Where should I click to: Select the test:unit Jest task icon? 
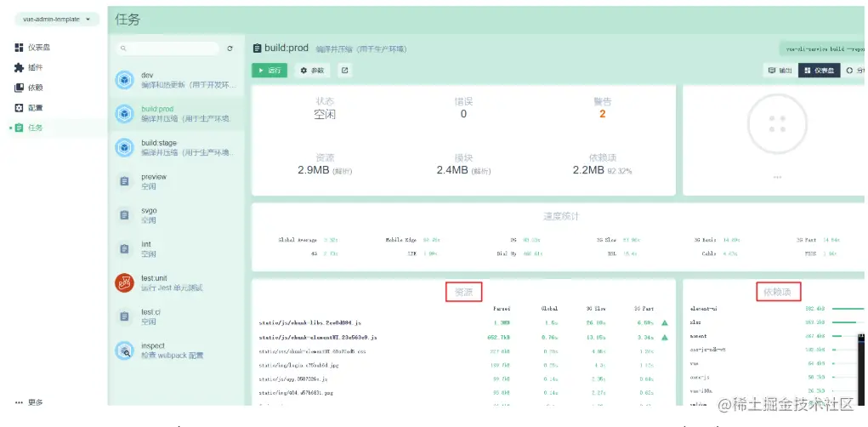[x=125, y=282]
